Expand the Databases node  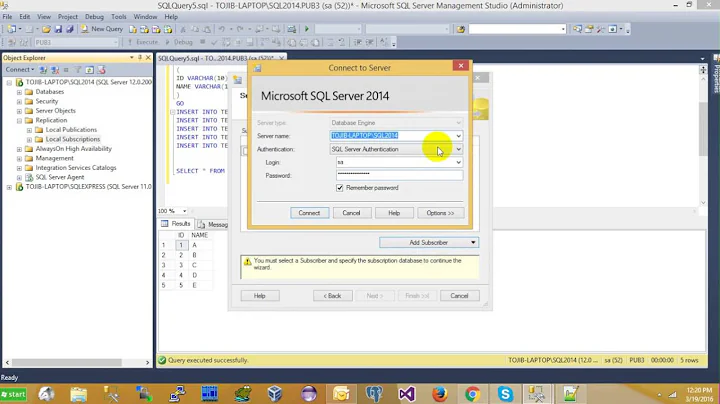[x=19, y=92]
